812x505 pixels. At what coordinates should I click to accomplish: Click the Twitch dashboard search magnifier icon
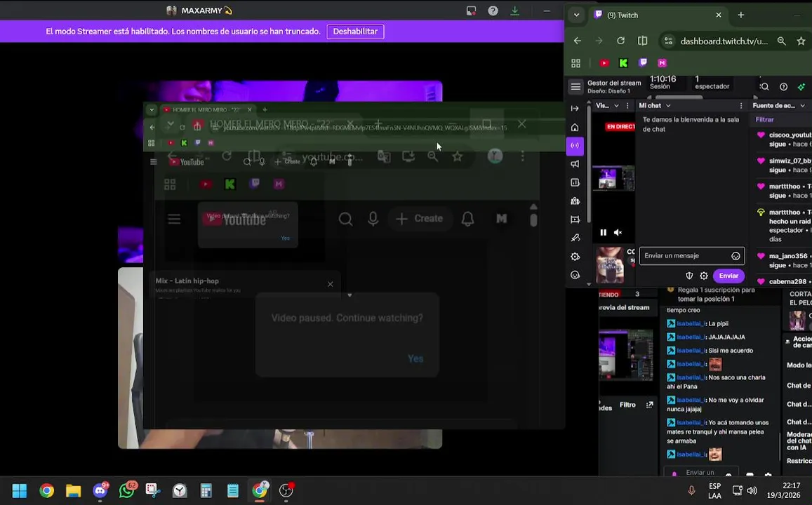(765, 87)
